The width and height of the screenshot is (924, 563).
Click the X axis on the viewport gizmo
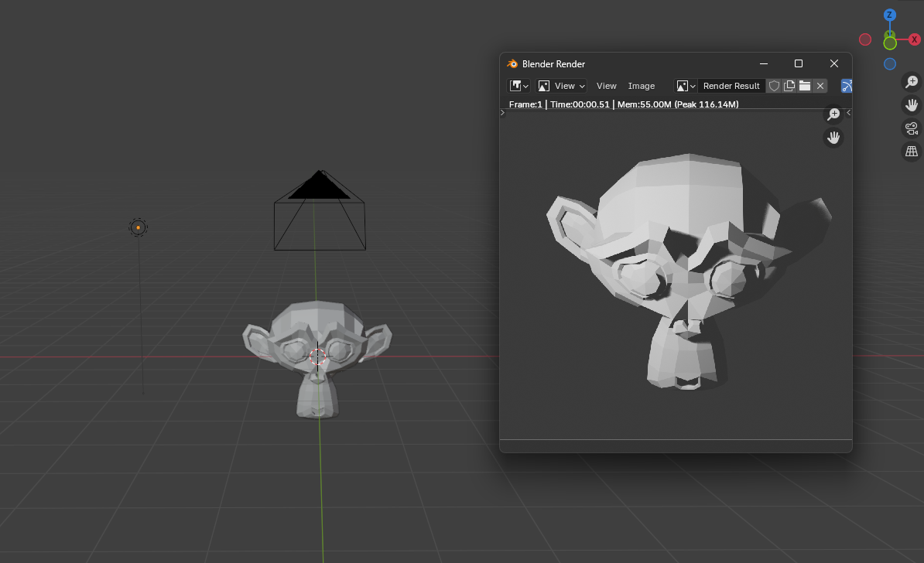tap(915, 39)
